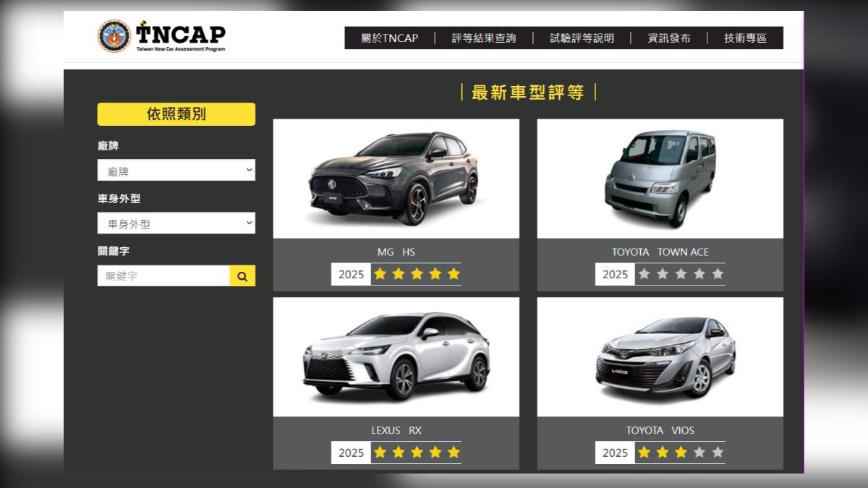The height and width of the screenshot is (488, 868).
Task: Click the Lexus RX five-star rating
Action: pyautogui.click(x=417, y=453)
